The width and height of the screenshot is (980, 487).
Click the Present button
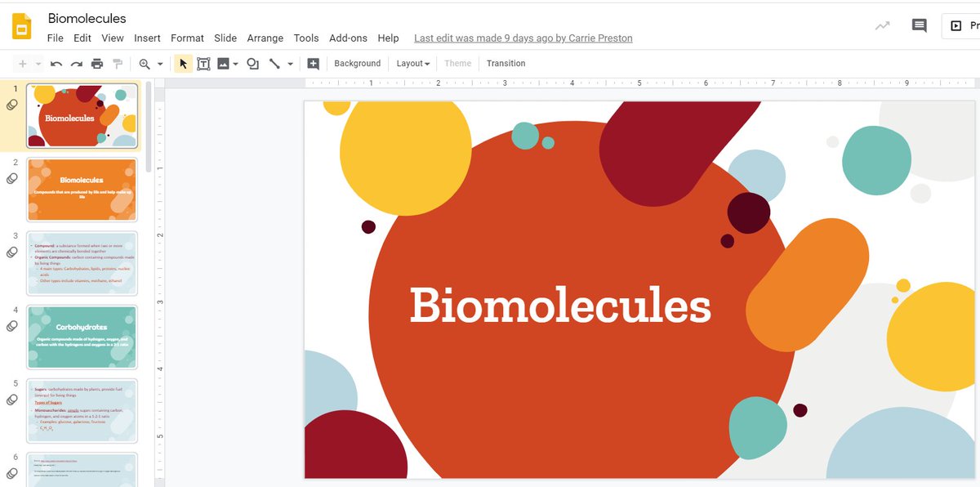(x=961, y=26)
